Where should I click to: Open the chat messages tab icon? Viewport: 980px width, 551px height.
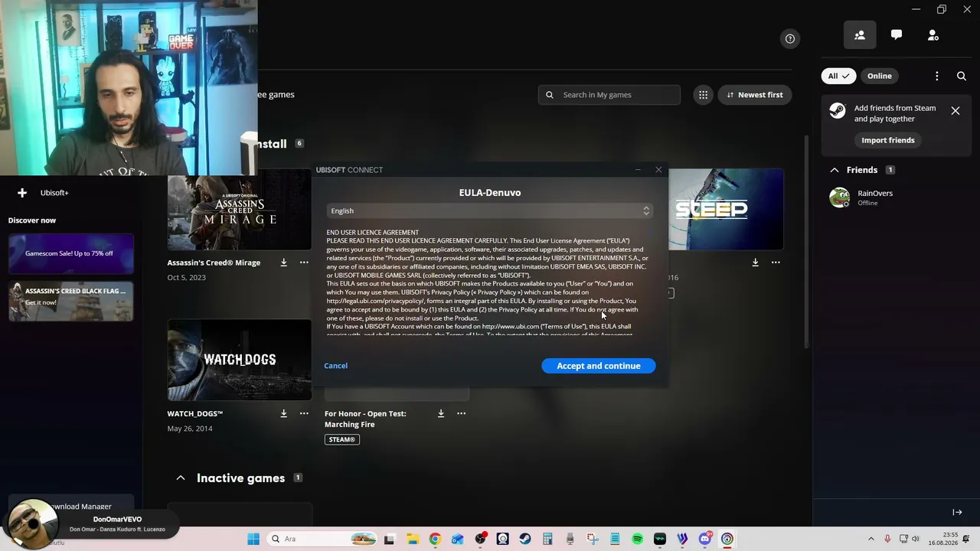pos(897,35)
